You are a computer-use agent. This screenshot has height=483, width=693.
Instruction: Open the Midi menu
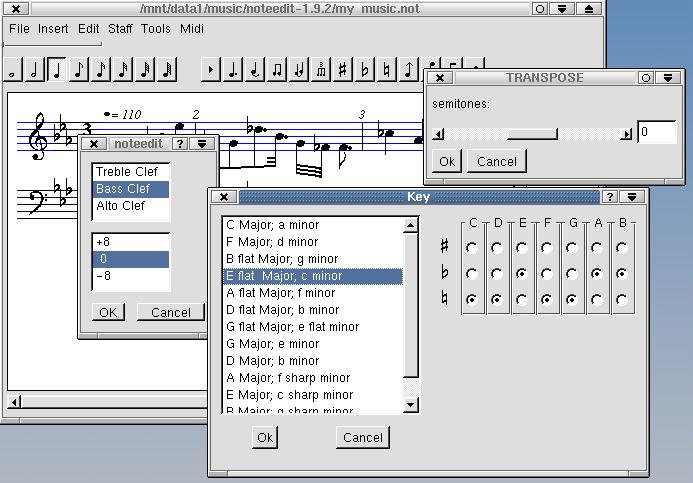coord(191,29)
